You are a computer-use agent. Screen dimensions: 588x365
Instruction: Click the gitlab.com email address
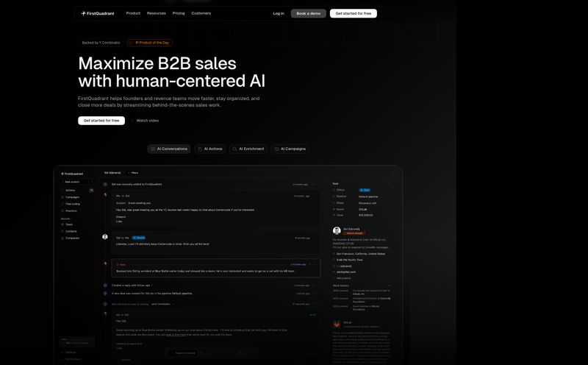345,272
